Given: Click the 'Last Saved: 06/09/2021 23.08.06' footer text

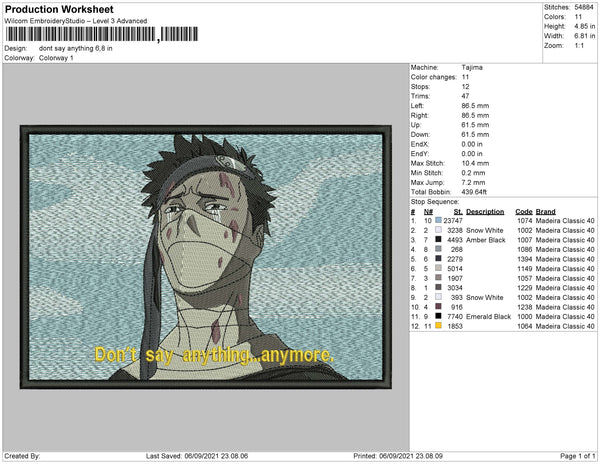Looking at the screenshot, I should (197, 456).
